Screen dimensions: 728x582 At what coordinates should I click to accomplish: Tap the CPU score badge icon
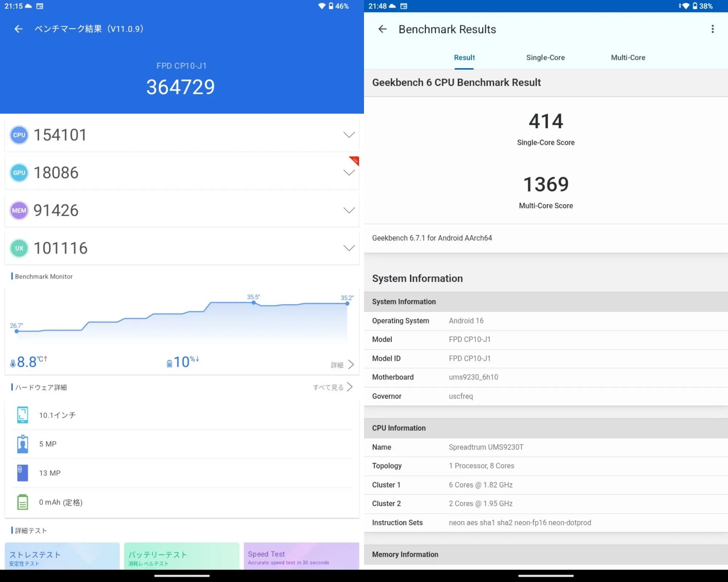click(19, 135)
